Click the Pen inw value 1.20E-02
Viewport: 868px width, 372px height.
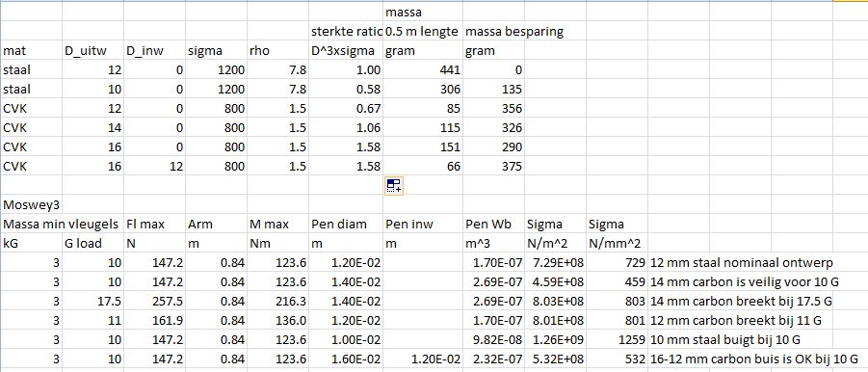(x=423, y=359)
